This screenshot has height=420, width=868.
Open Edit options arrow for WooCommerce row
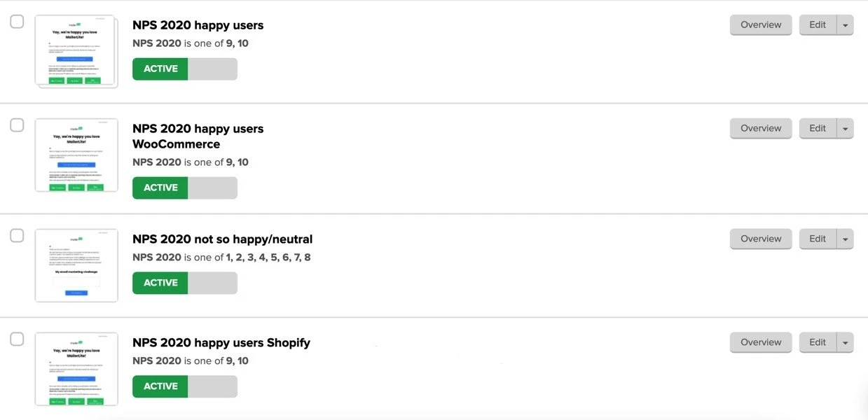[845, 129]
